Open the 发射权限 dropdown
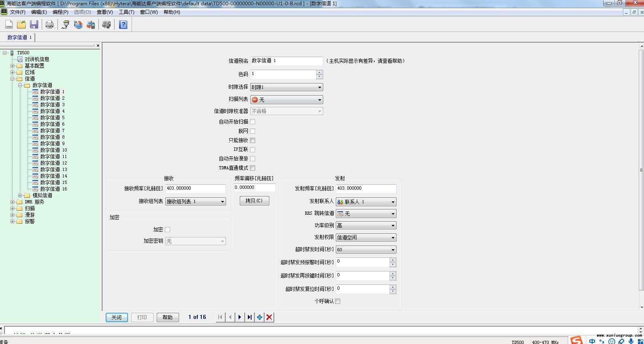Viewport: 644px width, 344px height. 366,237
